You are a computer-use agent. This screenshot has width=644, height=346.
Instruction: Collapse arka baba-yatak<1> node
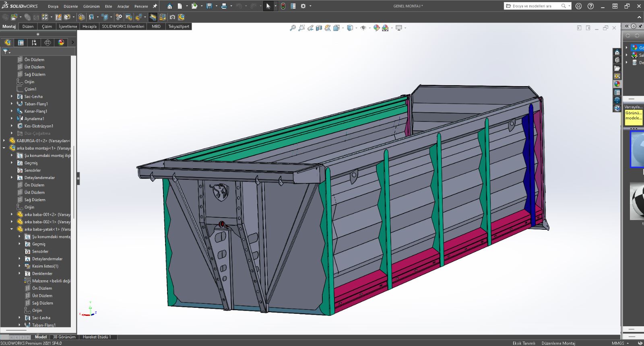click(12, 229)
